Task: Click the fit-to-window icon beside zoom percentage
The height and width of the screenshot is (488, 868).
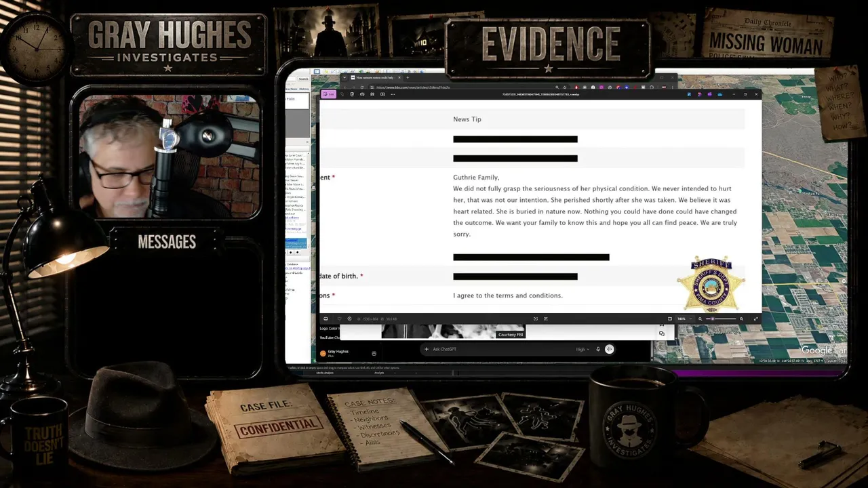Action: 670,319
